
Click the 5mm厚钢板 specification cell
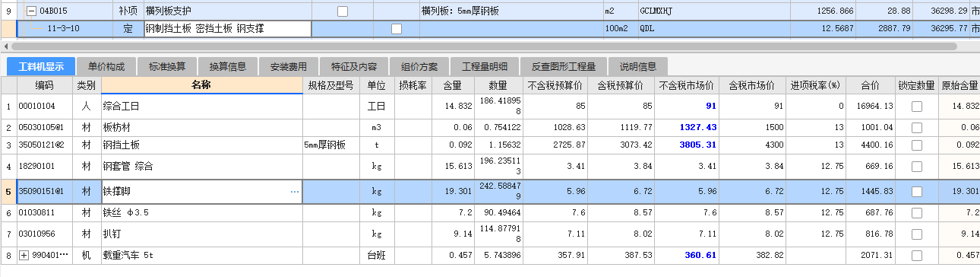click(330, 145)
